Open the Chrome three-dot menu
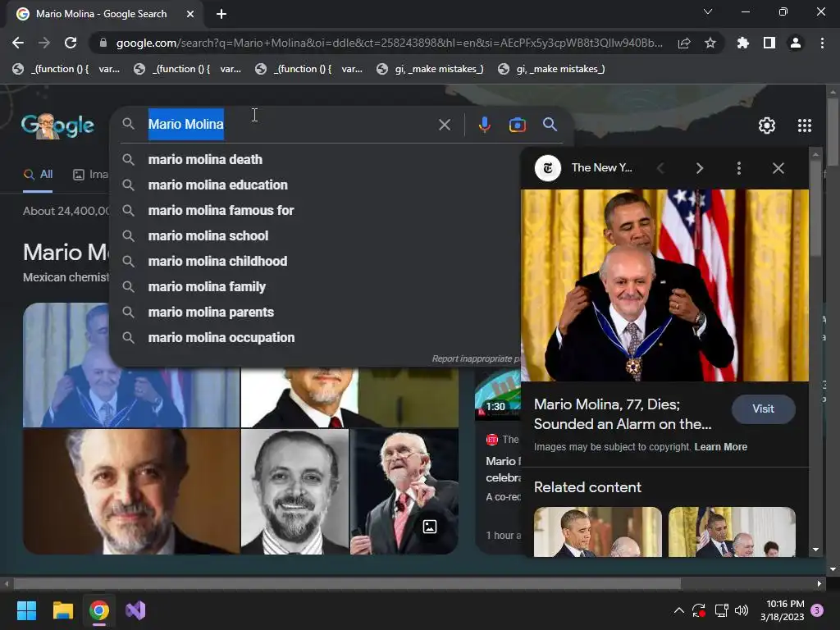The height and width of the screenshot is (630, 840). (822, 43)
